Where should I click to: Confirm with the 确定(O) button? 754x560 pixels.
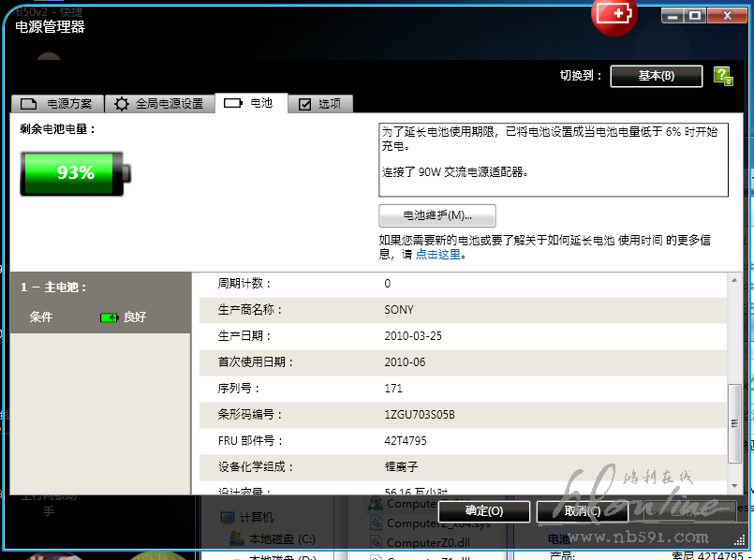click(484, 511)
